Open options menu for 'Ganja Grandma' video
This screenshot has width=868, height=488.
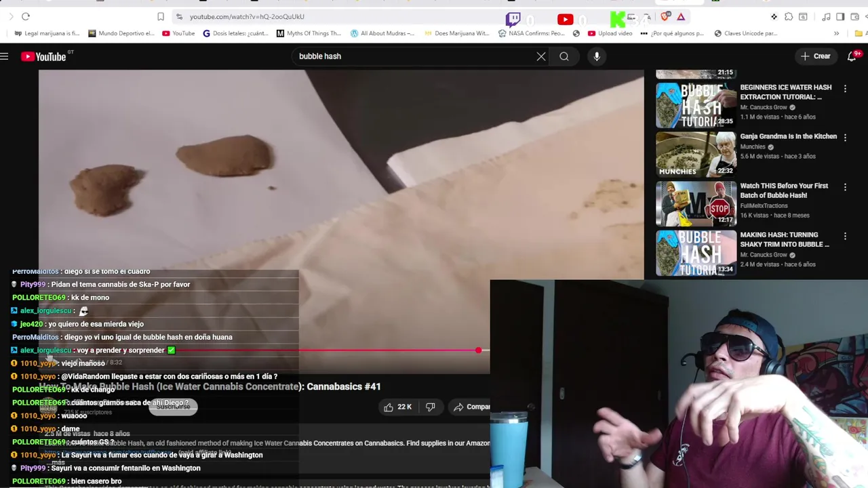845,138
